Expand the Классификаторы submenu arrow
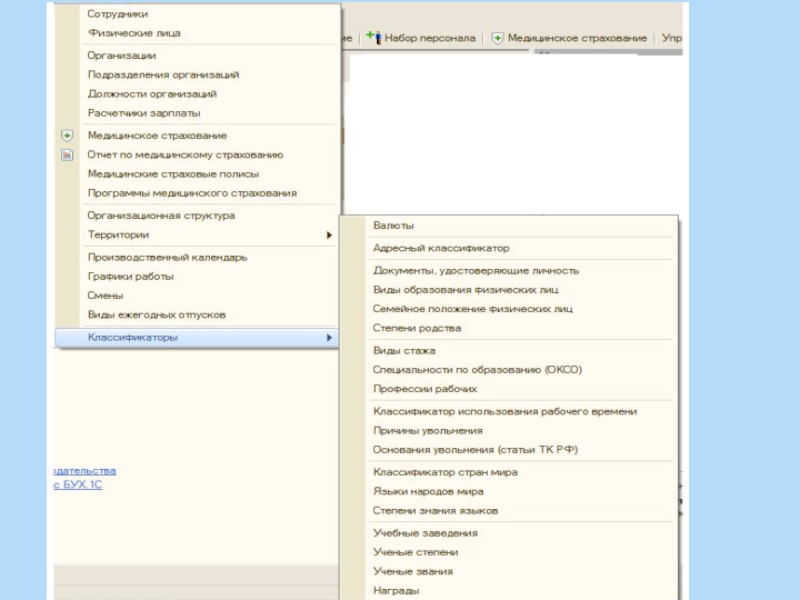 [x=329, y=338]
